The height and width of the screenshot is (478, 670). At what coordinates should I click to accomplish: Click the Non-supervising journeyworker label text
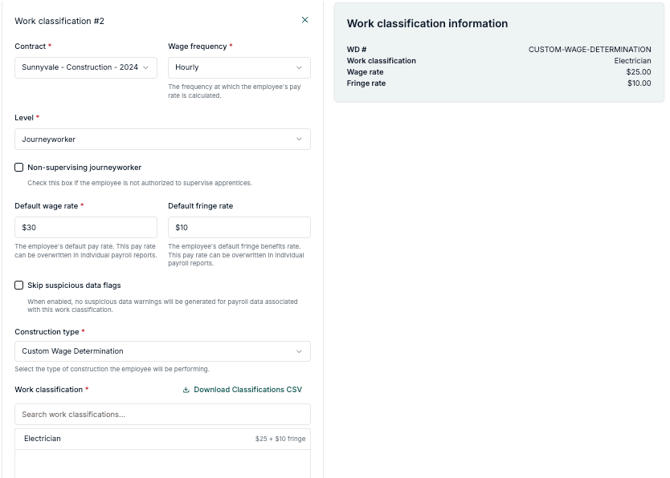84,167
